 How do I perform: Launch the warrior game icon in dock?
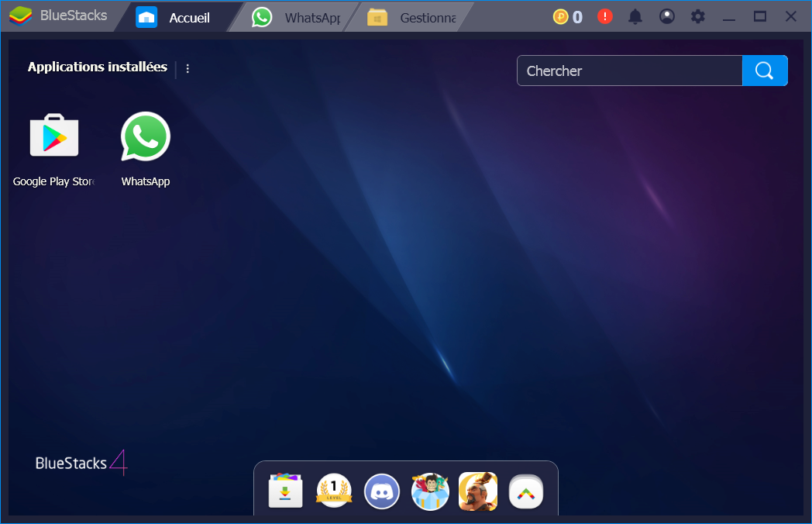click(x=478, y=491)
